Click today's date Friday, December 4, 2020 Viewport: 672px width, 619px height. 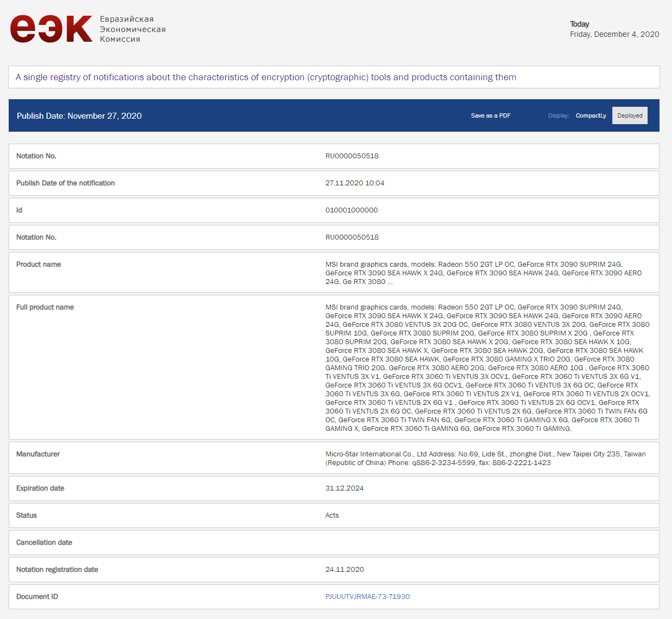pyautogui.click(x=615, y=34)
